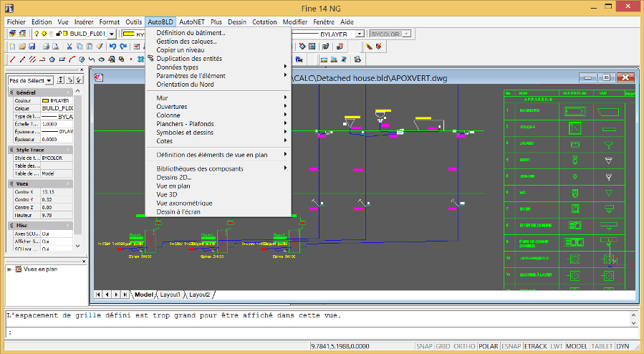This screenshot has width=644, height=354.
Task: Select the Rectangle draw tool
Action: click(62, 59)
